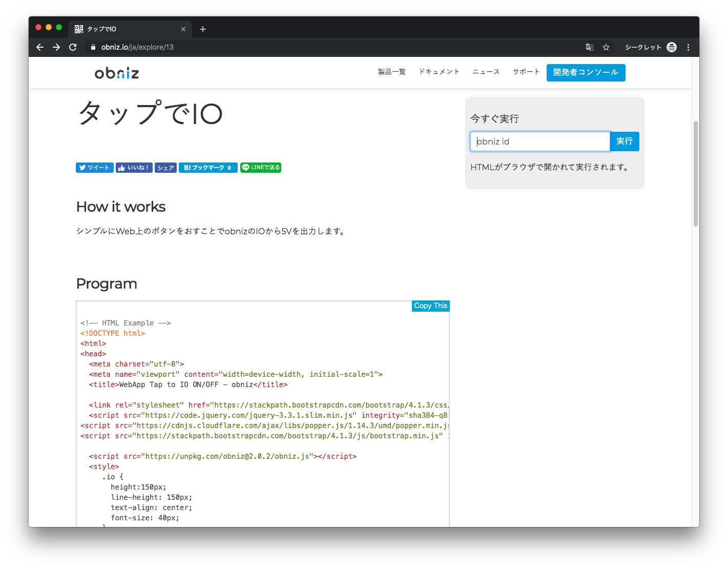Click the 実行 run button

tap(625, 141)
